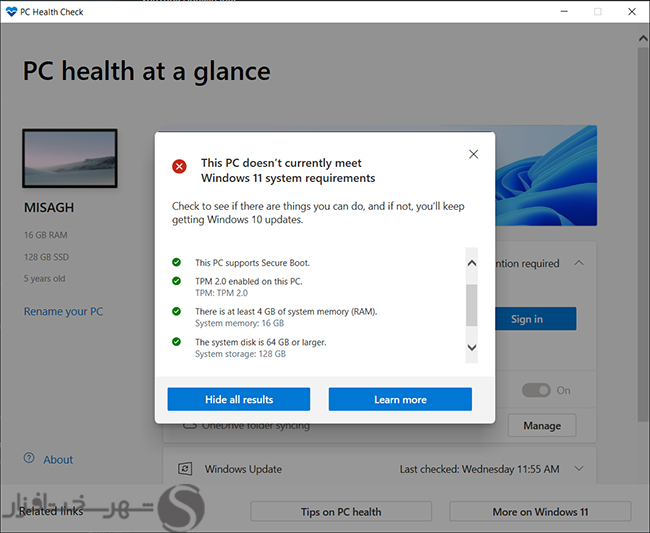Click green check beside Secure Boot result
The width and height of the screenshot is (650, 533).
tap(176, 262)
